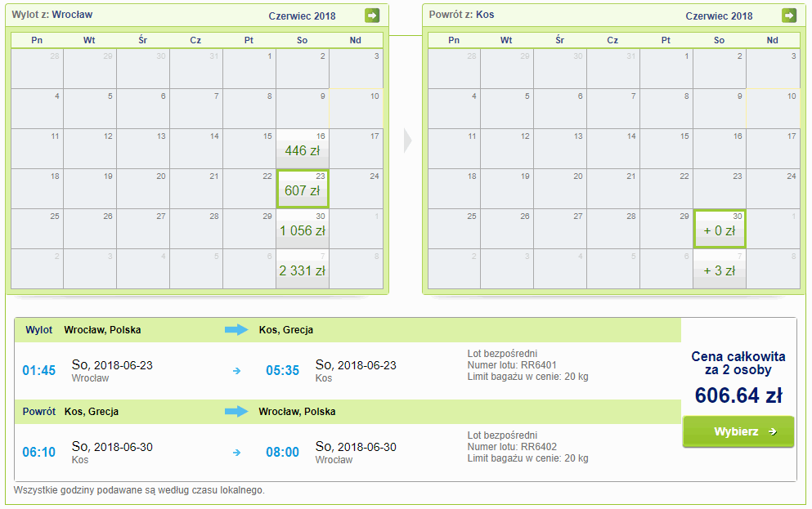Click small arrow beside 06:10 return time
Viewport: 812px width, 509px height.
237,452
